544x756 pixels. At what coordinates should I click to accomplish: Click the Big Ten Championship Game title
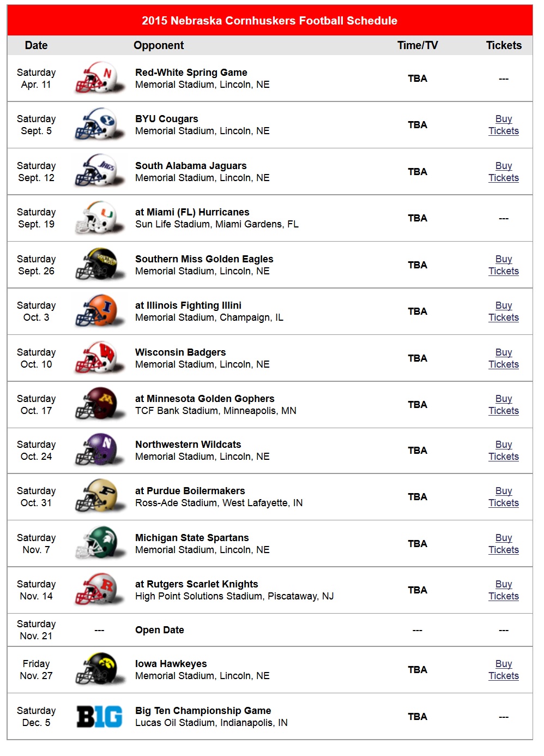203,711
